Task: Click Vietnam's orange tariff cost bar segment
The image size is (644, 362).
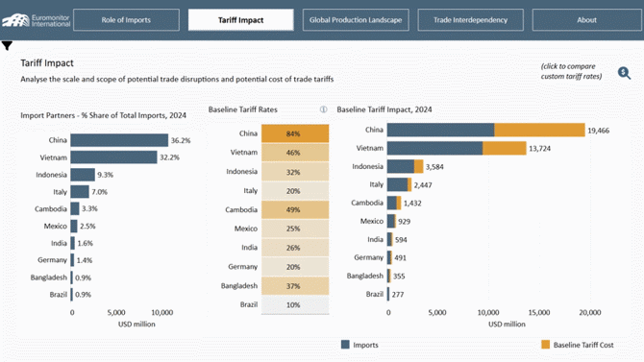Action: coord(505,148)
